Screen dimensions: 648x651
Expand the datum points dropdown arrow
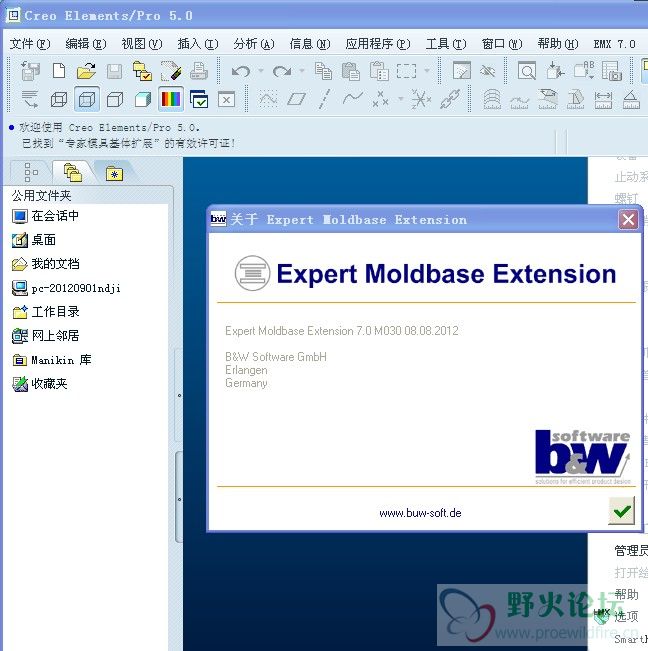(401, 99)
